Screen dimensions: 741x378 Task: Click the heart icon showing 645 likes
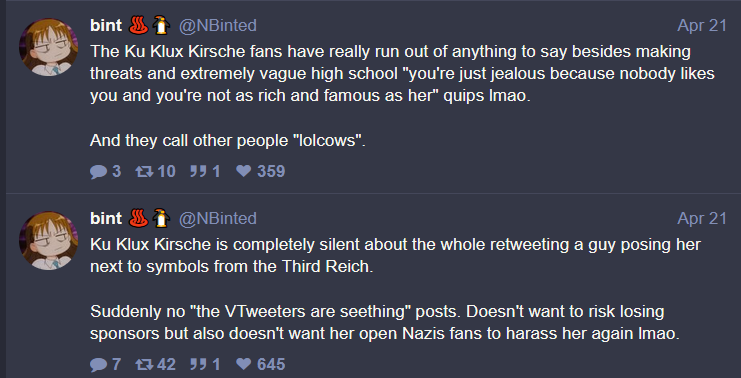(243, 364)
